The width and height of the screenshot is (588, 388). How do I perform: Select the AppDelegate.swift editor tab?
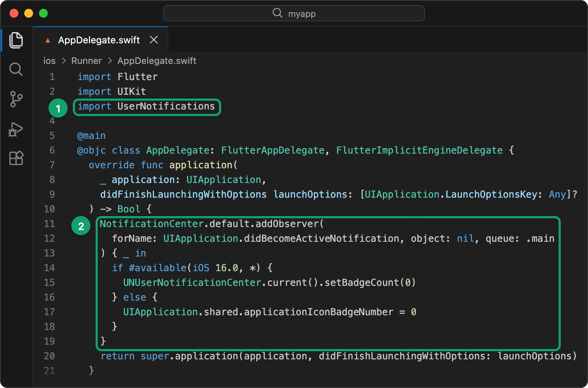pyautogui.click(x=100, y=40)
